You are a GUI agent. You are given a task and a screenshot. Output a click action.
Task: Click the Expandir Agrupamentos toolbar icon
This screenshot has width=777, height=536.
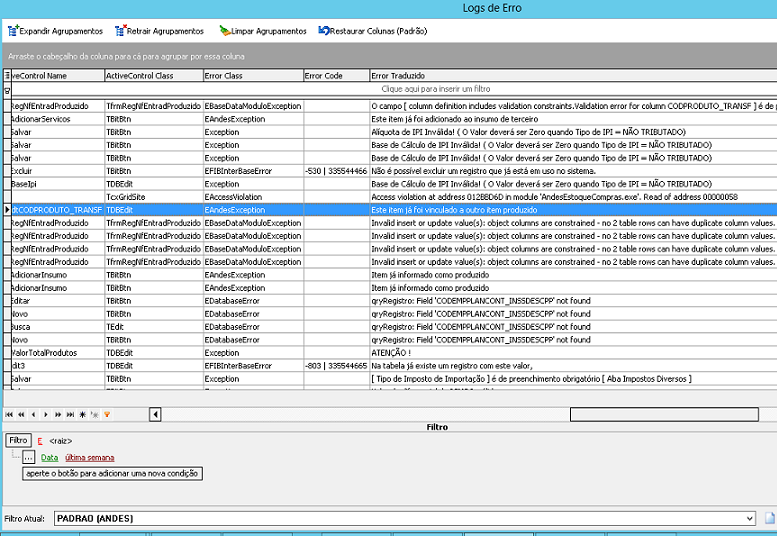(x=13, y=31)
